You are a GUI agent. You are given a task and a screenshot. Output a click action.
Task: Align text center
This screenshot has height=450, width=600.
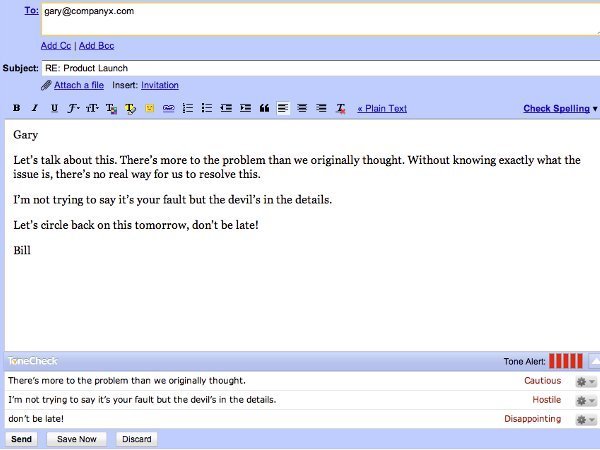302,108
